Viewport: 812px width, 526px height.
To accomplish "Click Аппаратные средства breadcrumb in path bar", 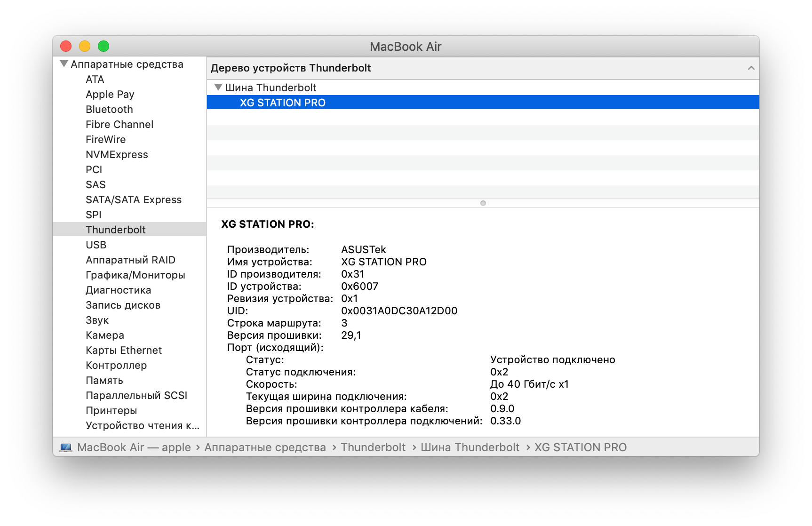I will coord(265,447).
